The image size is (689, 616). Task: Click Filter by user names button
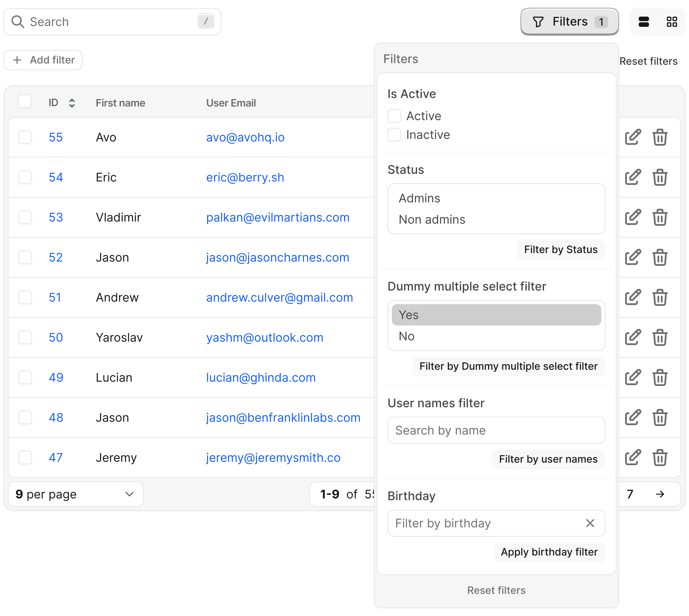point(548,459)
